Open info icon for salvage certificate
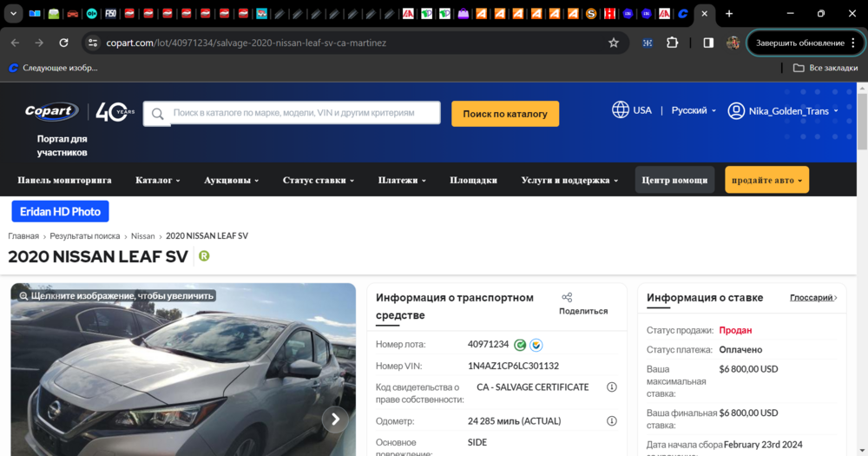 click(612, 387)
